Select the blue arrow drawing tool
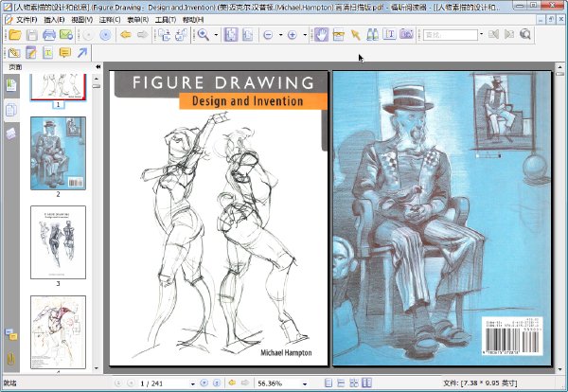This screenshot has height=392, width=568. click(x=82, y=53)
